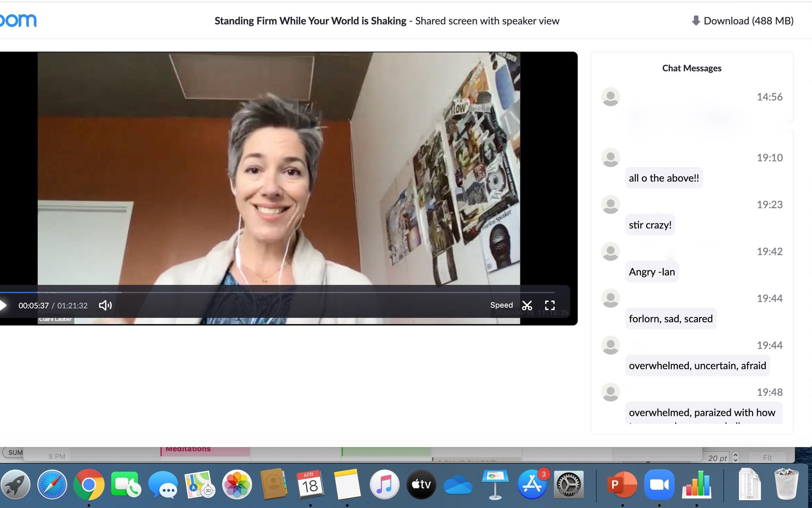
Task: Jump to chat timestamp 14:56
Action: [x=770, y=97]
